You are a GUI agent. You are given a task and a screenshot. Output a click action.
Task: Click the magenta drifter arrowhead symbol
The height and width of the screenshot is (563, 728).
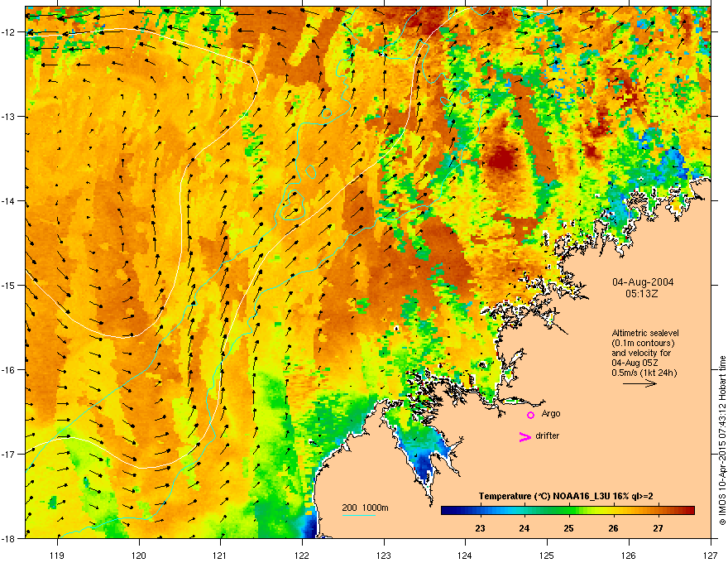coord(525,436)
